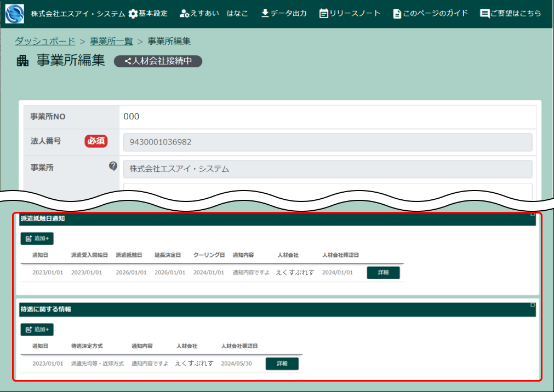Click ご要望はこちら feedback icon
This screenshot has height=392, width=554.
[485, 14]
